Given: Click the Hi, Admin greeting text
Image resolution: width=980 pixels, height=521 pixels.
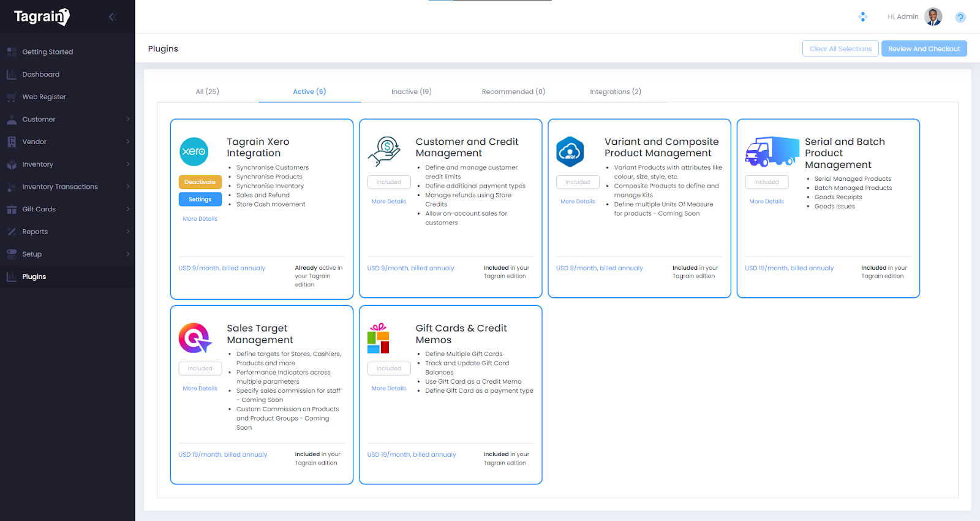Looking at the screenshot, I should (903, 17).
